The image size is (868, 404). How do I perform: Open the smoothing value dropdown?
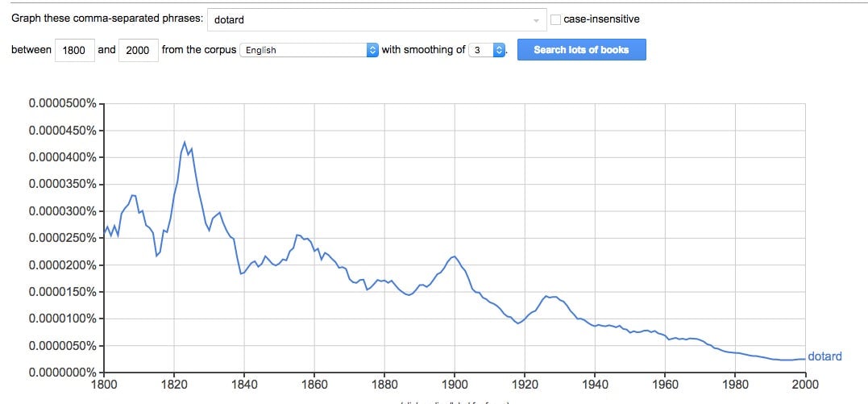487,50
